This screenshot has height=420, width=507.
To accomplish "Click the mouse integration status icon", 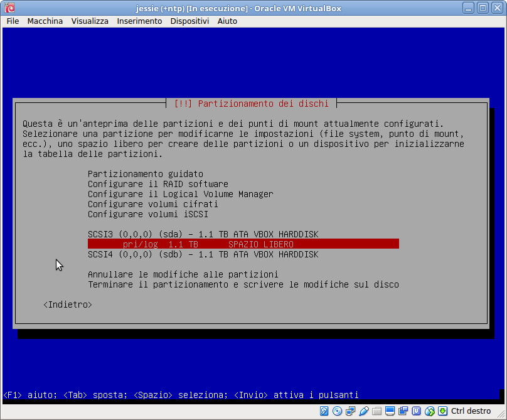I will pyautogui.click(x=429, y=411).
